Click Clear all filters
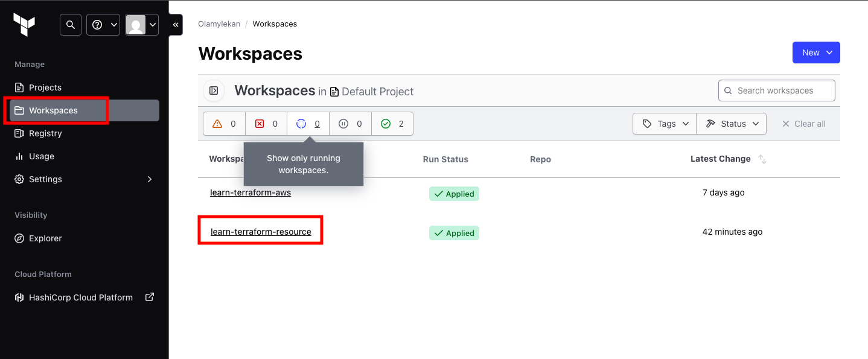 pyautogui.click(x=803, y=124)
